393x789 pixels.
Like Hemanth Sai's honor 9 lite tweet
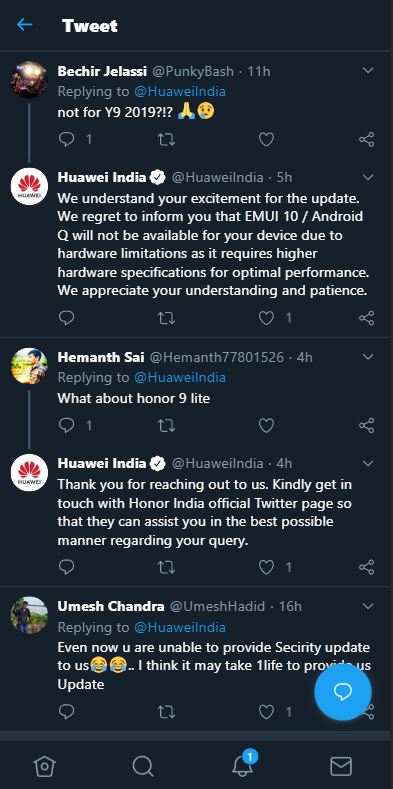tap(266, 425)
